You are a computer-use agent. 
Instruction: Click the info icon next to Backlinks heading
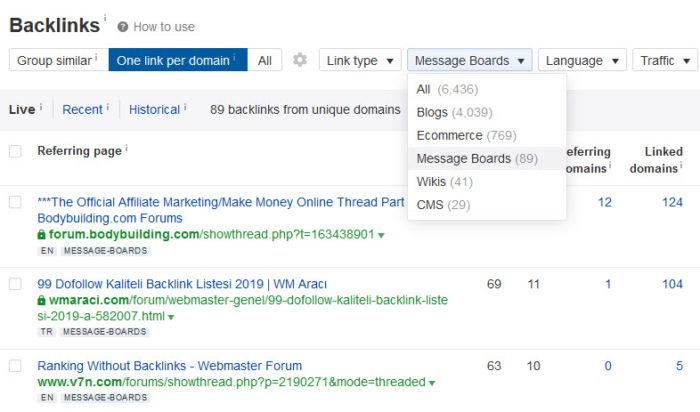click(x=105, y=17)
